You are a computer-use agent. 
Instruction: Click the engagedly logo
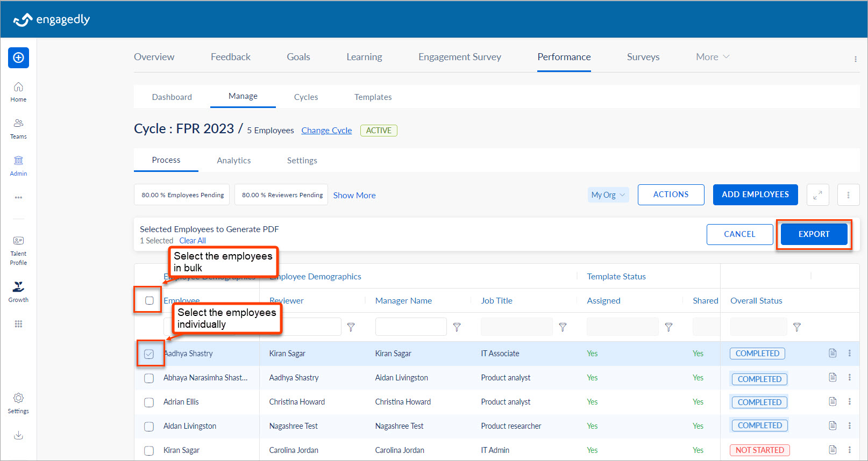click(x=52, y=19)
